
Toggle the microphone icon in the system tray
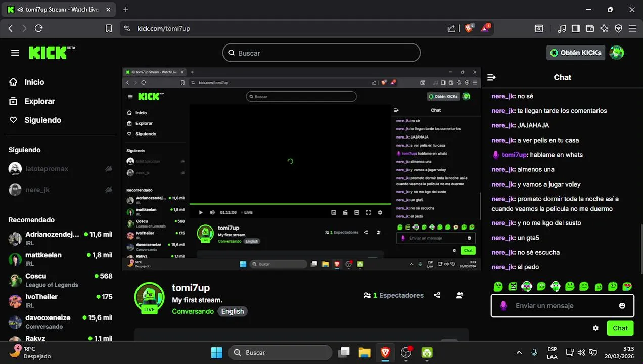(534, 352)
